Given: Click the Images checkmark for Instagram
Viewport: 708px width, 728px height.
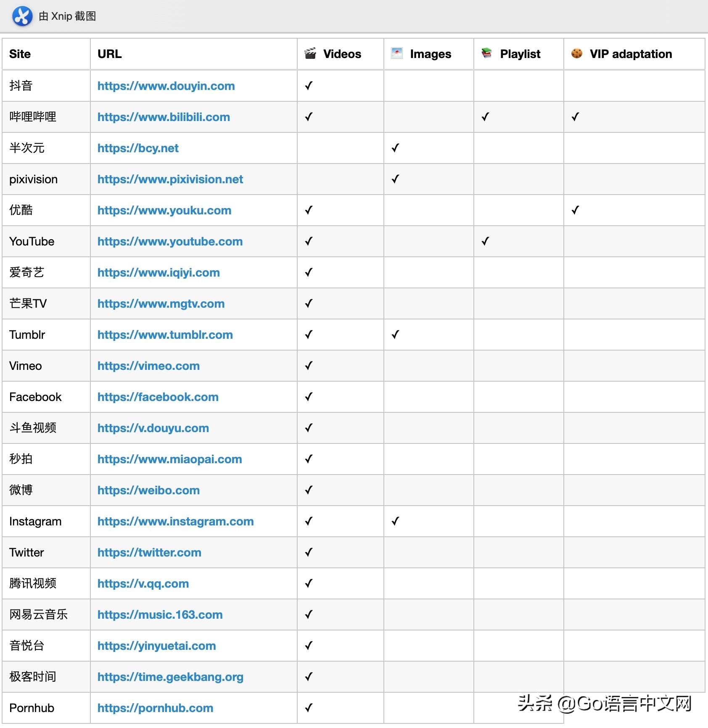Looking at the screenshot, I should (395, 521).
